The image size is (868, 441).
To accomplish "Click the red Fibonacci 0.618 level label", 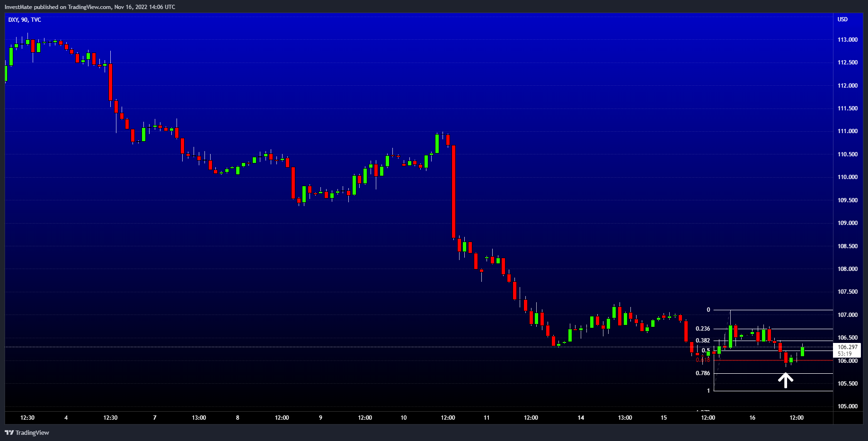I will click(x=703, y=360).
